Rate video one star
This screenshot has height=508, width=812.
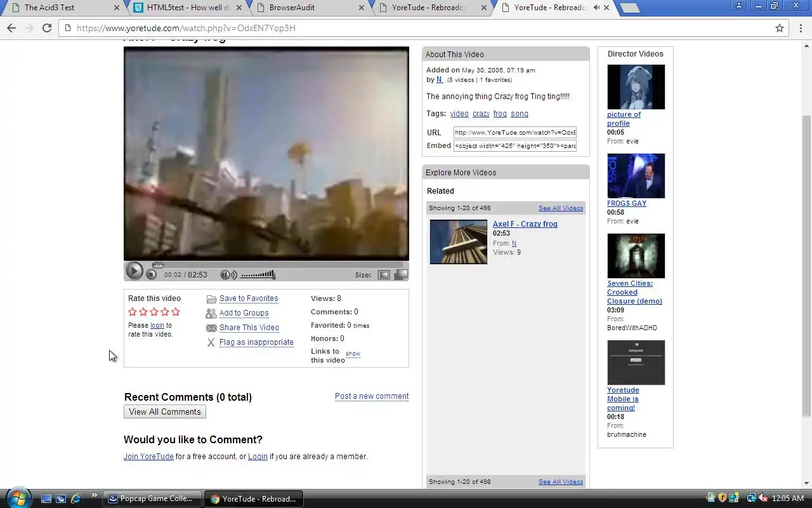(133, 312)
